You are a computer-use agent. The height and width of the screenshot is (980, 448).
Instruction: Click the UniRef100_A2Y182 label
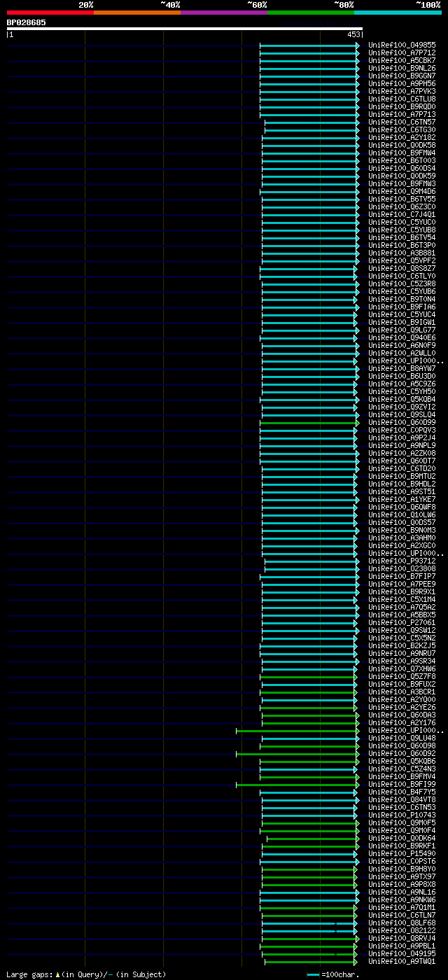click(402, 137)
